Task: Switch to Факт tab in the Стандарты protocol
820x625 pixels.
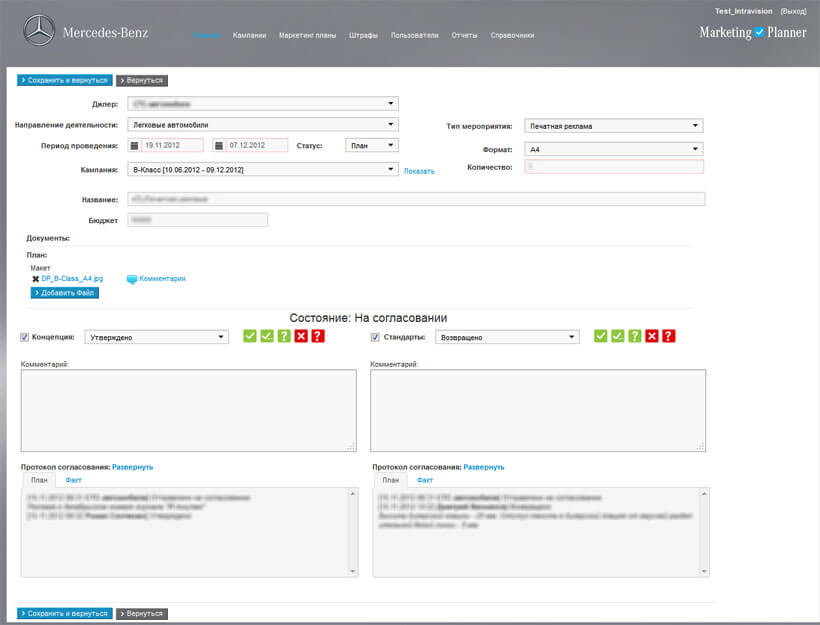Action: point(425,480)
